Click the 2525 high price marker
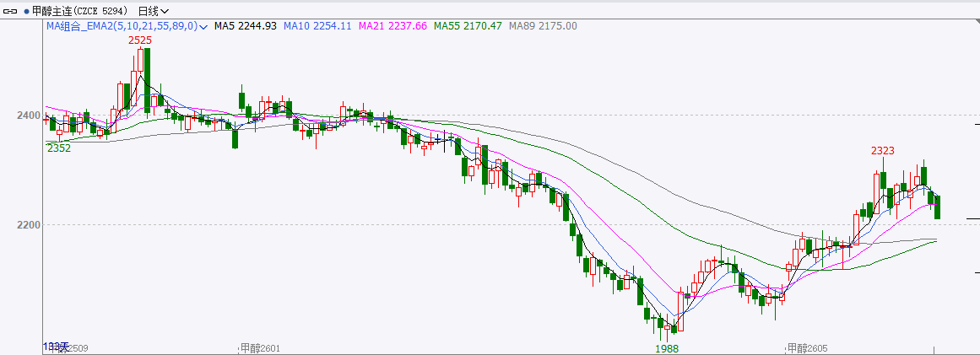Image resolution: width=980 pixels, height=355 pixels. tap(140, 40)
